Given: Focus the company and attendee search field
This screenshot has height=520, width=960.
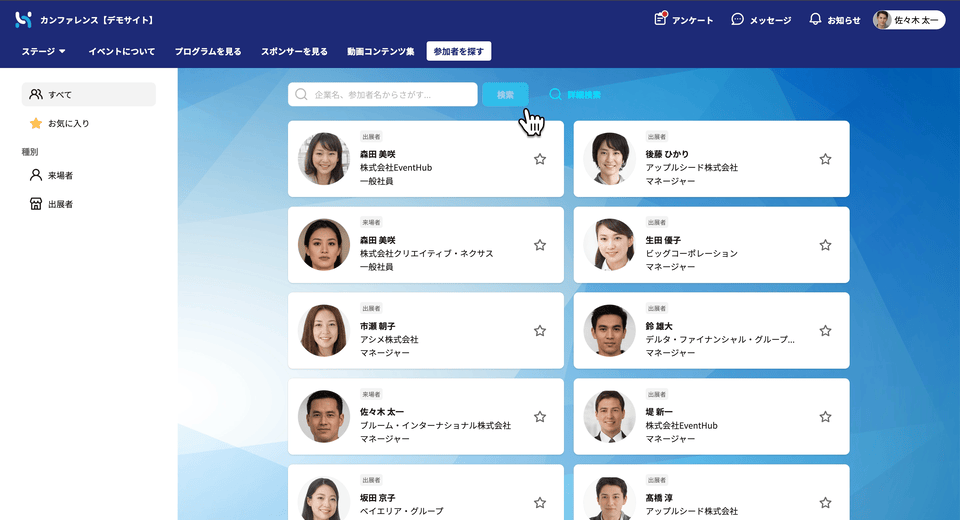Looking at the screenshot, I should click(383, 94).
